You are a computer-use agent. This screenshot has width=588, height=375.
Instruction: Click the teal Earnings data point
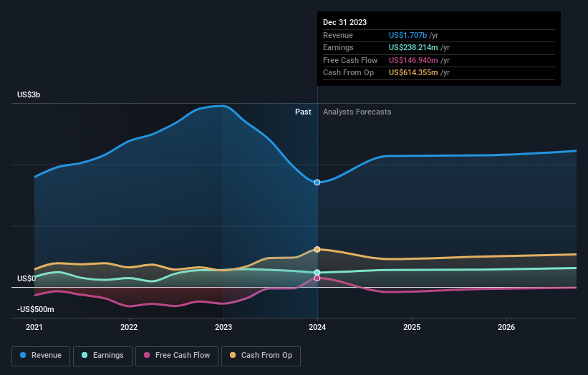click(x=317, y=273)
